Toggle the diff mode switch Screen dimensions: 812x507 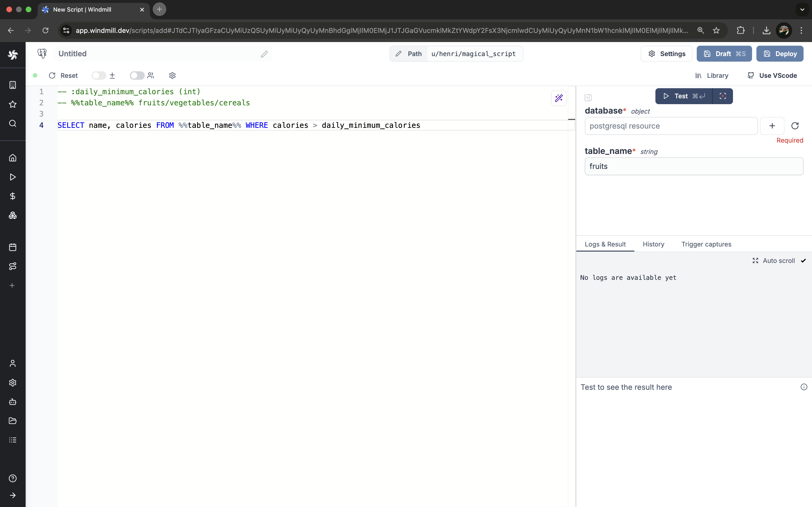(x=99, y=75)
